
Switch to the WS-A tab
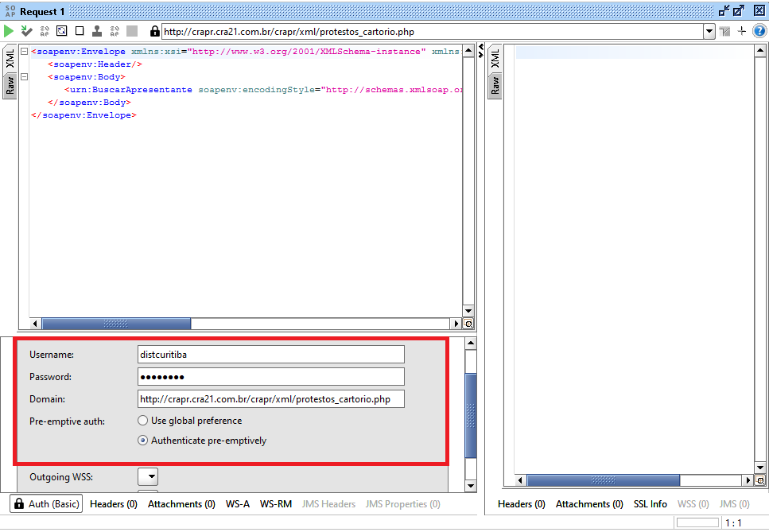[237, 504]
